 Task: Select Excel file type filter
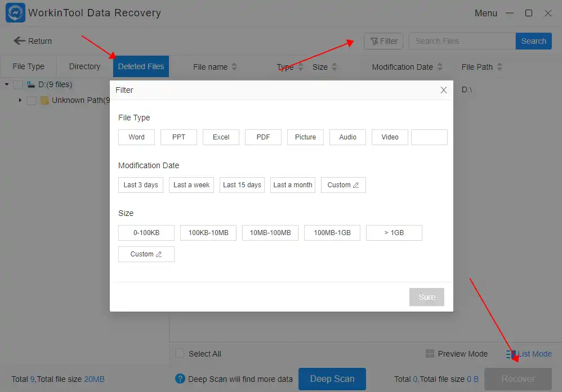click(x=221, y=137)
